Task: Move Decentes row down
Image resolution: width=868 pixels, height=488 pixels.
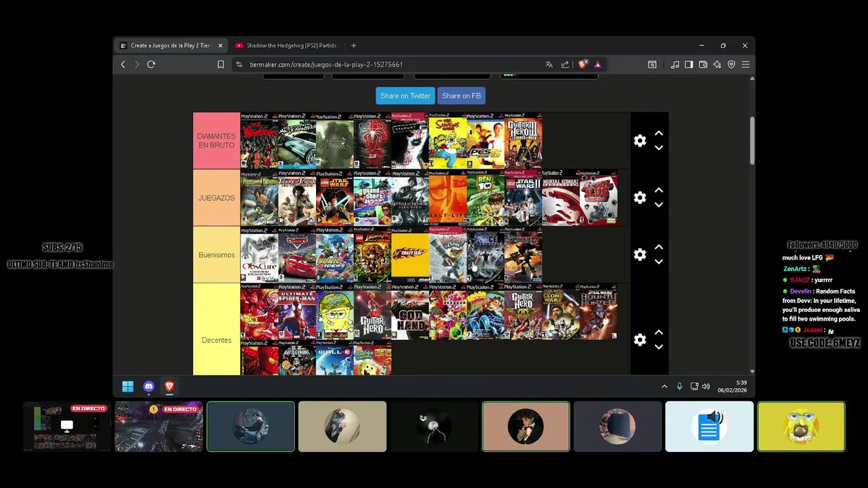Action: [658, 347]
